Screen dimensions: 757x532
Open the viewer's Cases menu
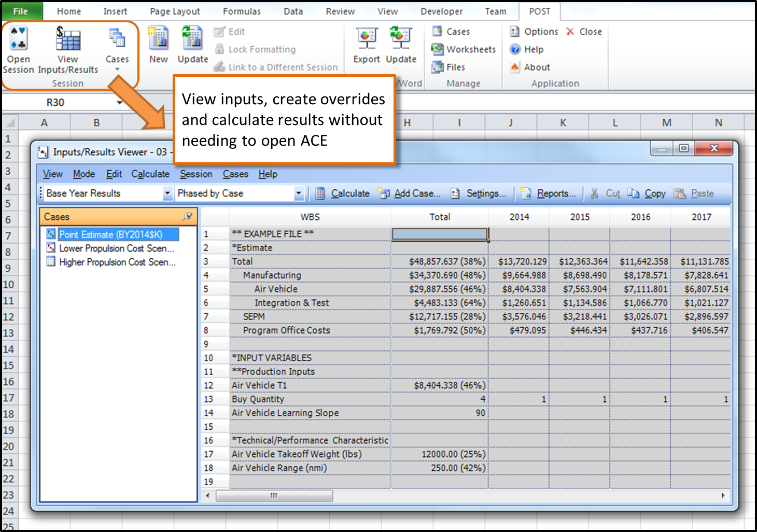(x=235, y=174)
